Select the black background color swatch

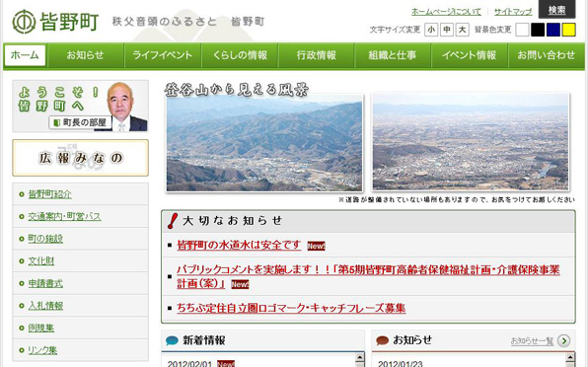pos(538,30)
